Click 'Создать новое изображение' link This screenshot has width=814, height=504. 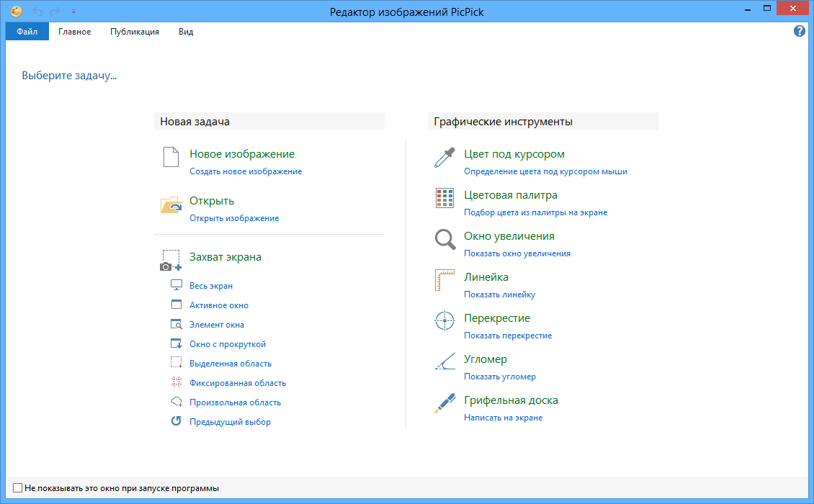click(x=246, y=171)
